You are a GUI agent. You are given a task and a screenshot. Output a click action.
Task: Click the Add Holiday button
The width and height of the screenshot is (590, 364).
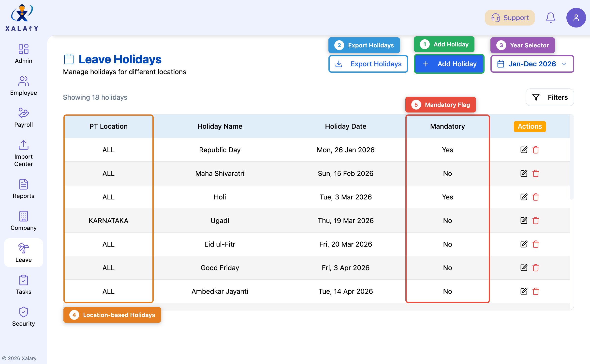449,64
